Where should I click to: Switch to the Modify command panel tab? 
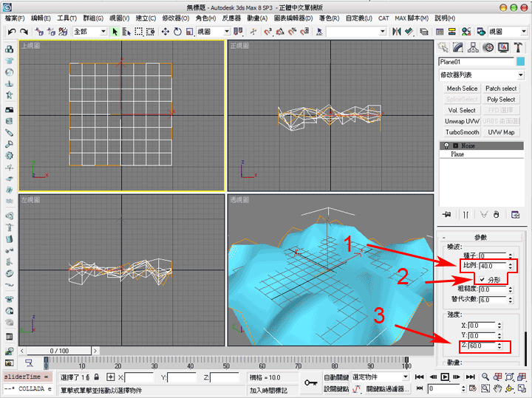tap(458, 47)
